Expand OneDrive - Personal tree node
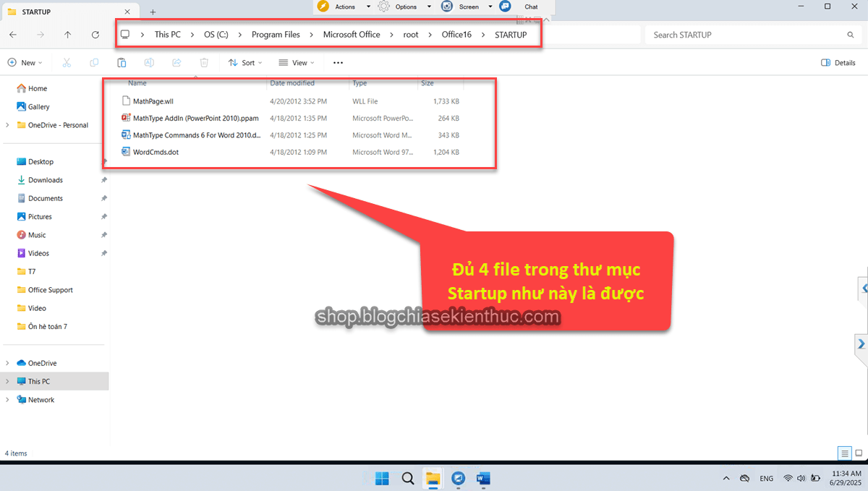The height and width of the screenshot is (491, 868). 7,125
